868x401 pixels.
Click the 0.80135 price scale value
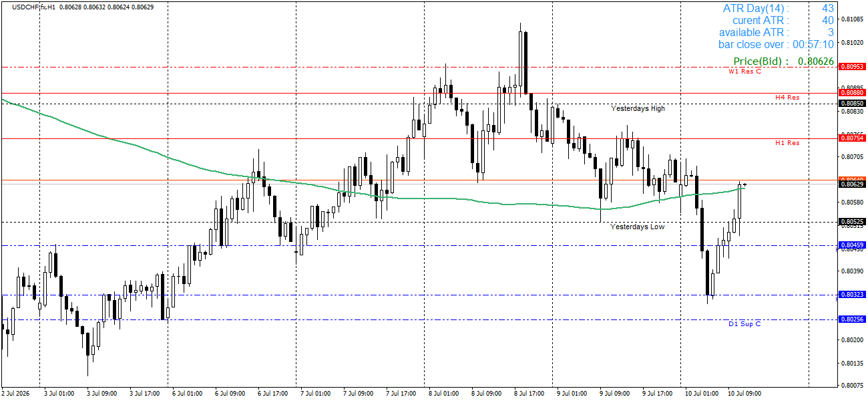click(x=853, y=364)
